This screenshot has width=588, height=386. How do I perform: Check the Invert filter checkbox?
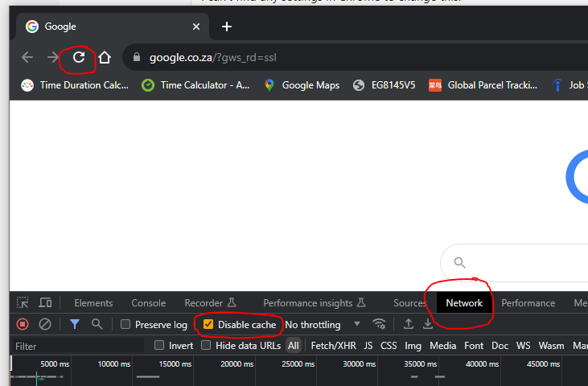click(x=159, y=346)
